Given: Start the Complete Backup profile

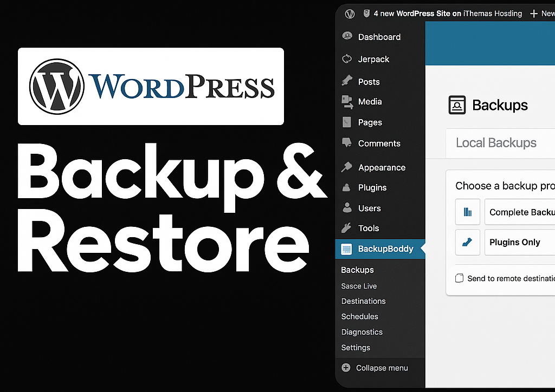Looking at the screenshot, I should click(x=520, y=212).
